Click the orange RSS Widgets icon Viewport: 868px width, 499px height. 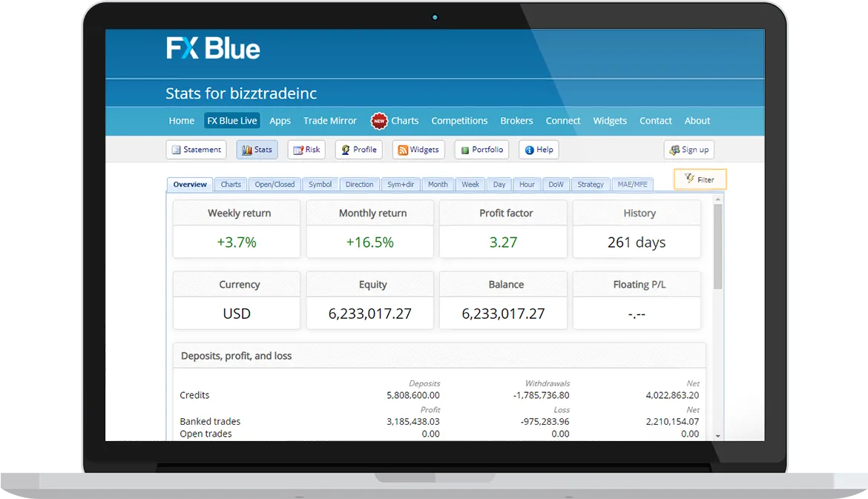tap(403, 150)
